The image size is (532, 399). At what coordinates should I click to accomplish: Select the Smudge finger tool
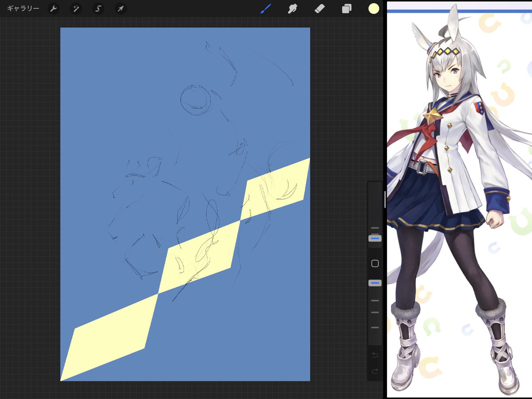292,9
